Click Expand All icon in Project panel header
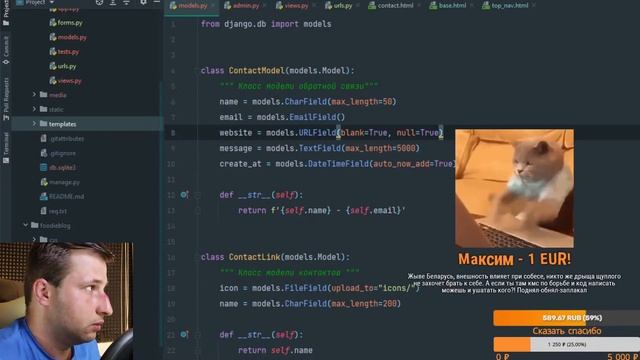640x360 pixels. click(113, 2)
